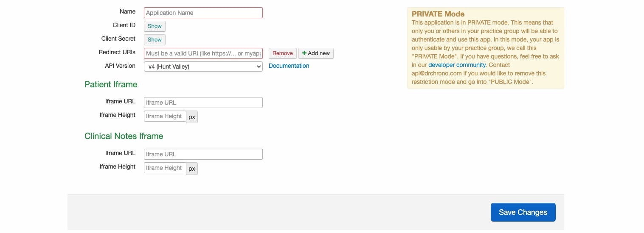The height and width of the screenshot is (233, 644).
Task: Open the Documentation link
Action: (x=289, y=66)
